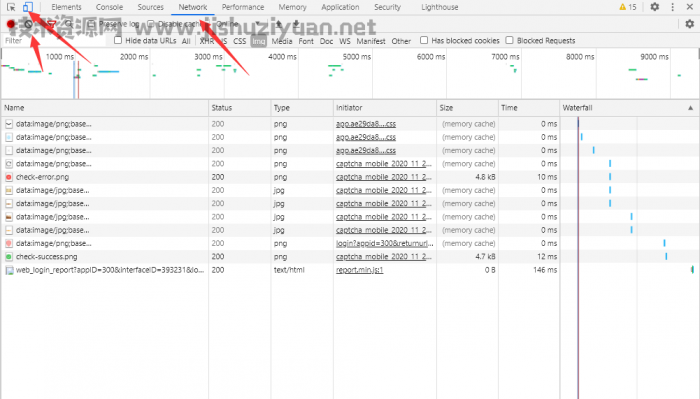The image size is (700, 399).
Task: Filter requests by Doc type
Action: [x=326, y=41]
